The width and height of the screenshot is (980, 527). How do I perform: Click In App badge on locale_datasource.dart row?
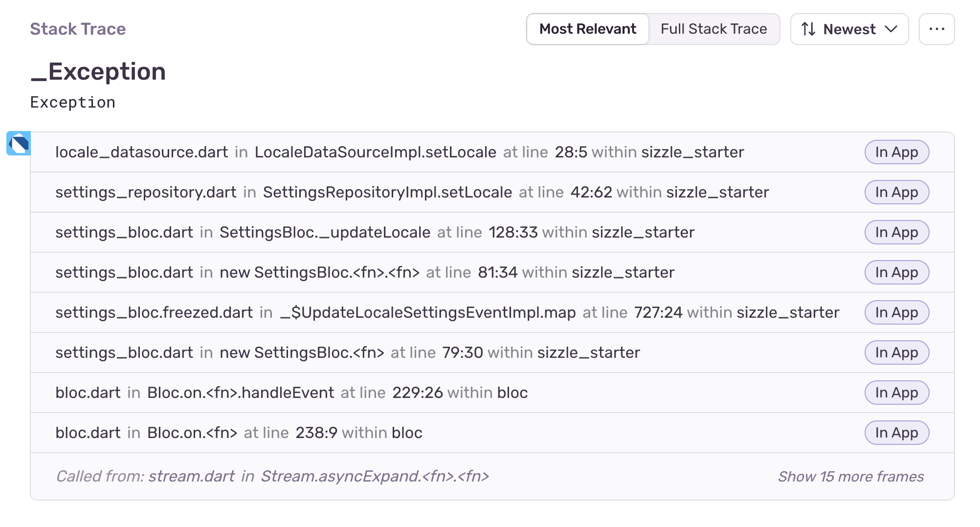(x=896, y=152)
